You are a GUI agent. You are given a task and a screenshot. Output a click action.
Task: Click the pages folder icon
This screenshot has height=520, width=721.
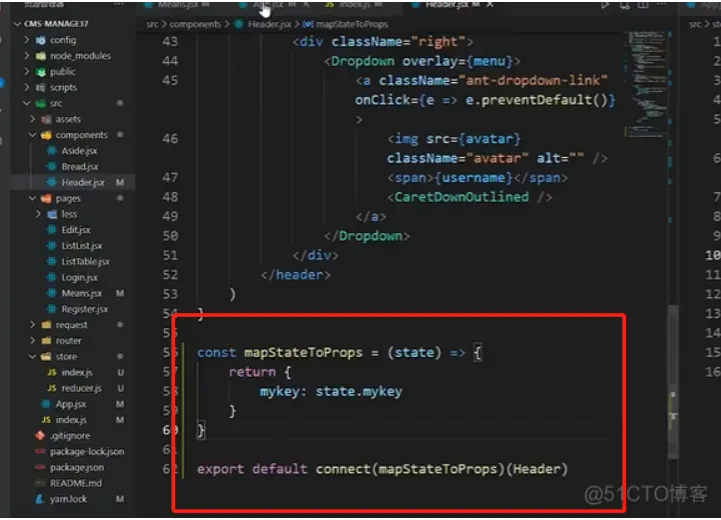pyautogui.click(x=46, y=198)
